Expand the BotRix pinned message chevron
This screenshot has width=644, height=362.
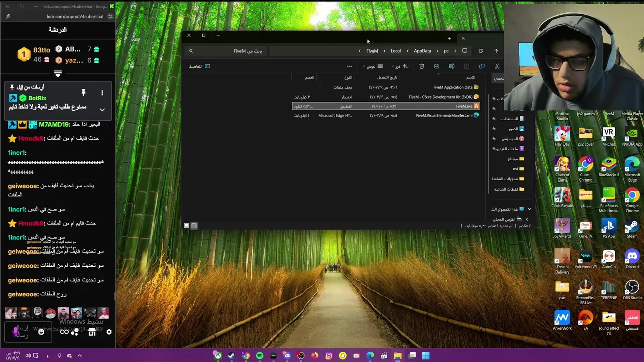pos(102,110)
